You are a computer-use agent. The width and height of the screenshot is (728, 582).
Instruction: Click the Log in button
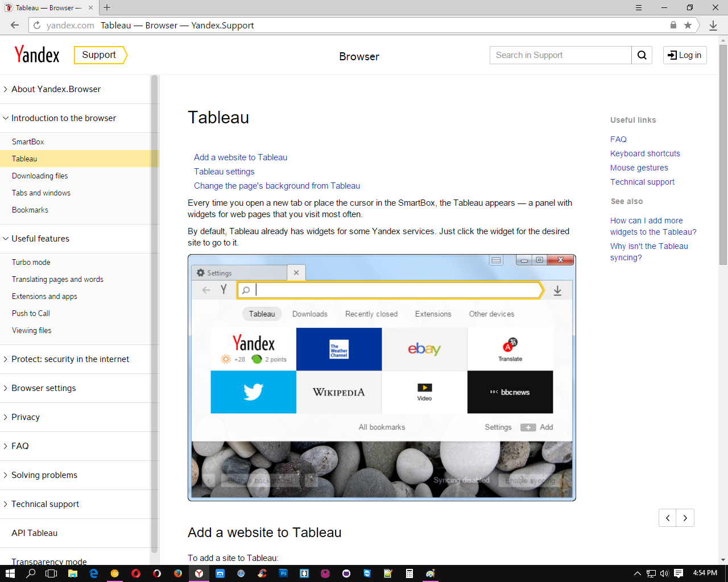[685, 55]
